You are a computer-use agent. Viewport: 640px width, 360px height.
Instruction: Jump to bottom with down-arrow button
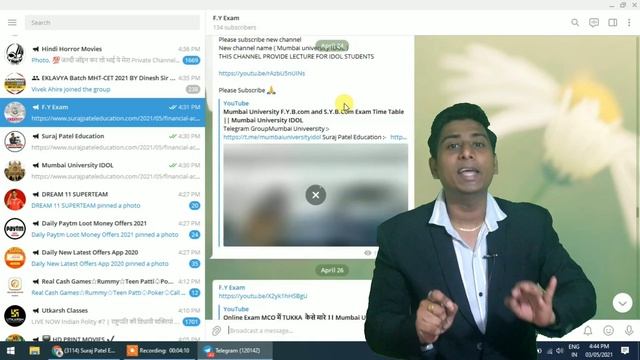pyautogui.click(x=622, y=303)
